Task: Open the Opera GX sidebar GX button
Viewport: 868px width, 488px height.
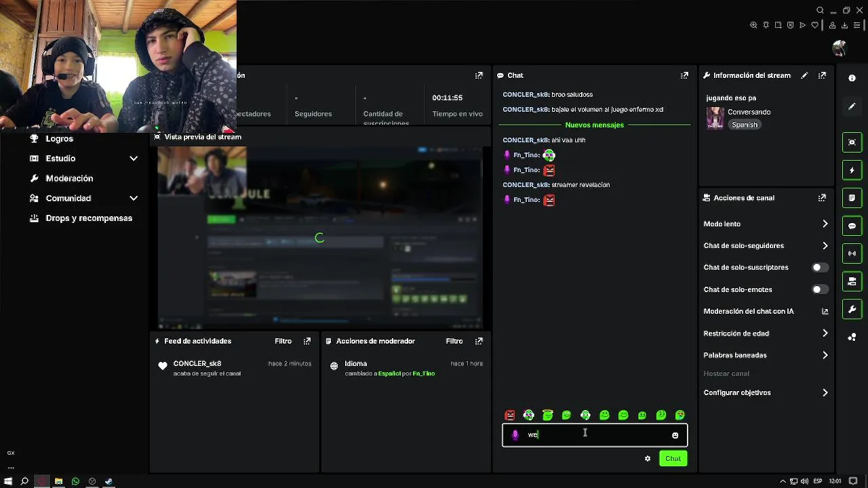Action: pyautogui.click(x=11, y=453)
